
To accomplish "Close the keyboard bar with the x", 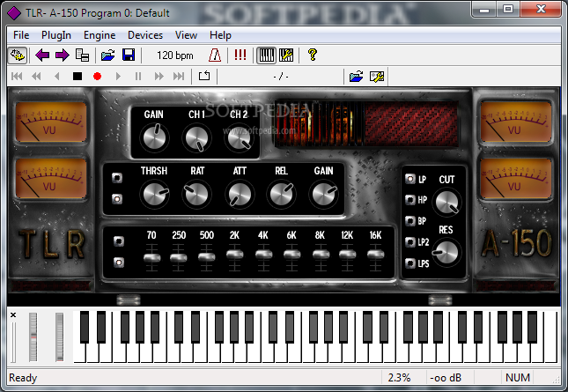I will point(13,314).
